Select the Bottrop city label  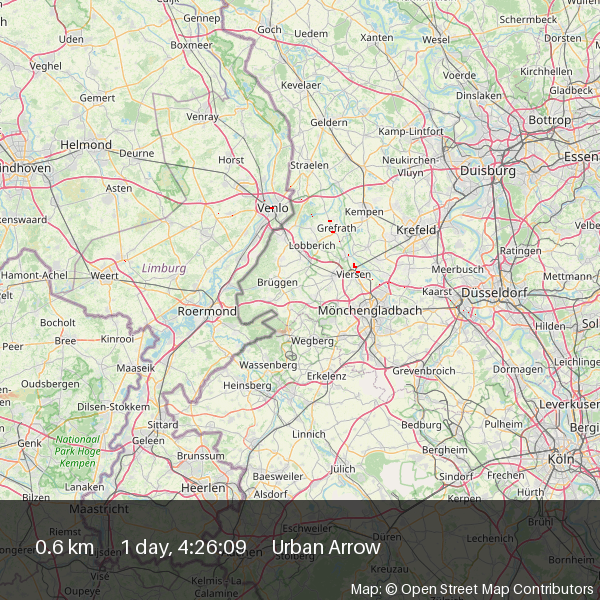[549, 120]
